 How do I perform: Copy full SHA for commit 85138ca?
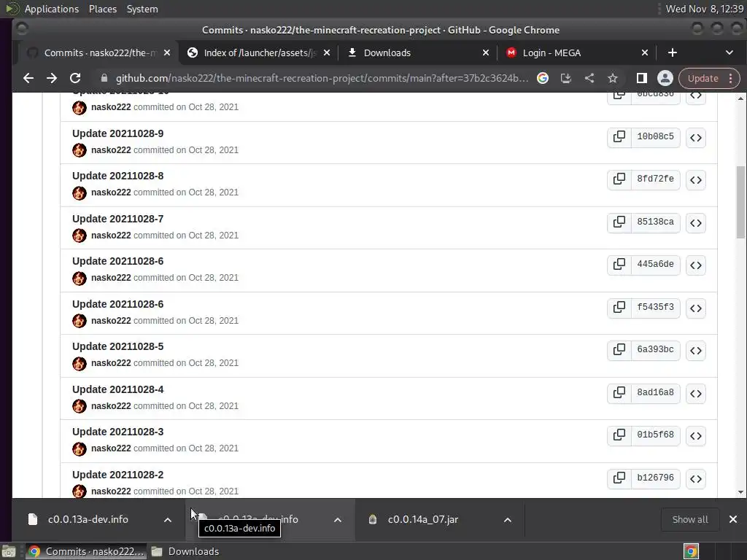[x=619, y=222]
